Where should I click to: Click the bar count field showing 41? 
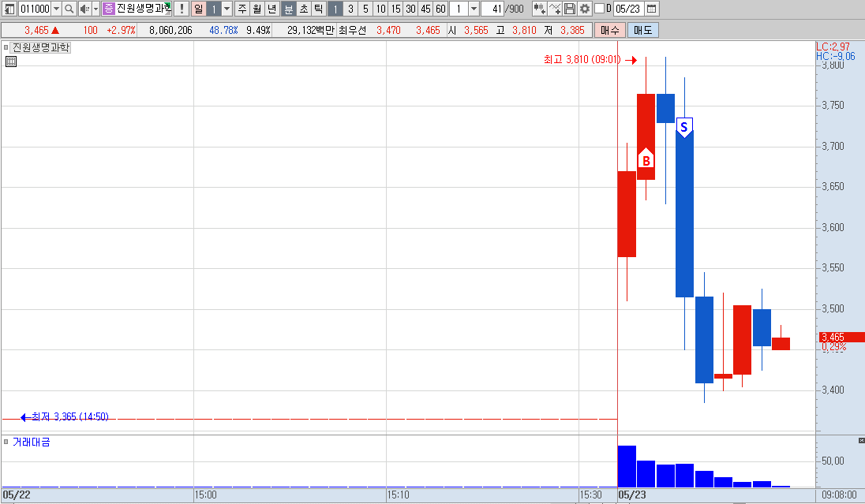(x=492, y=9)
